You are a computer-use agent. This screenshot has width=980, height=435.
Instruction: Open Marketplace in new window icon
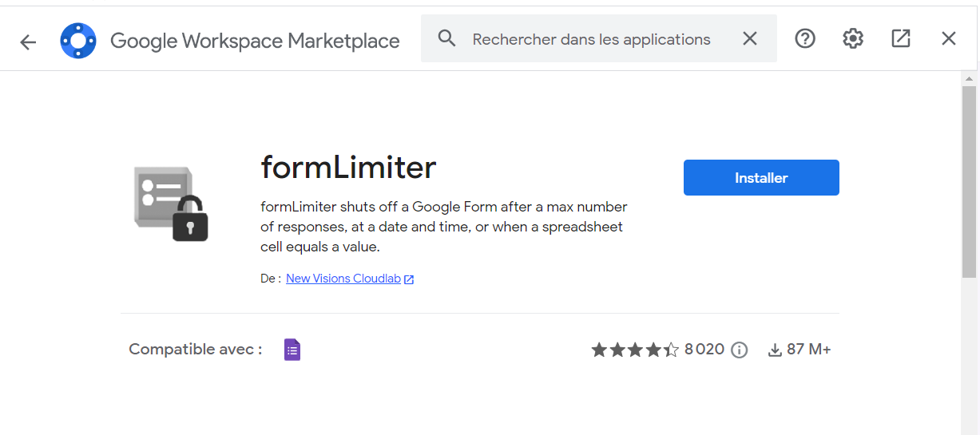pyautogui.click(x=901, y=38)
